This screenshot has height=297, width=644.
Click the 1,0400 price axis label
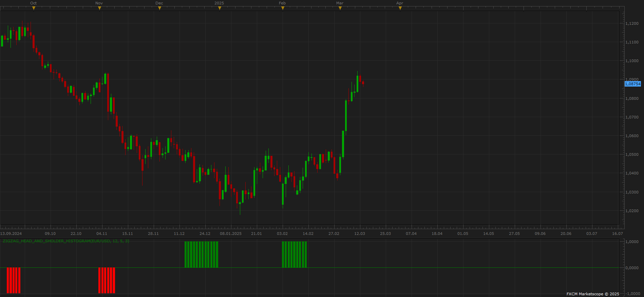click(632, 173)
